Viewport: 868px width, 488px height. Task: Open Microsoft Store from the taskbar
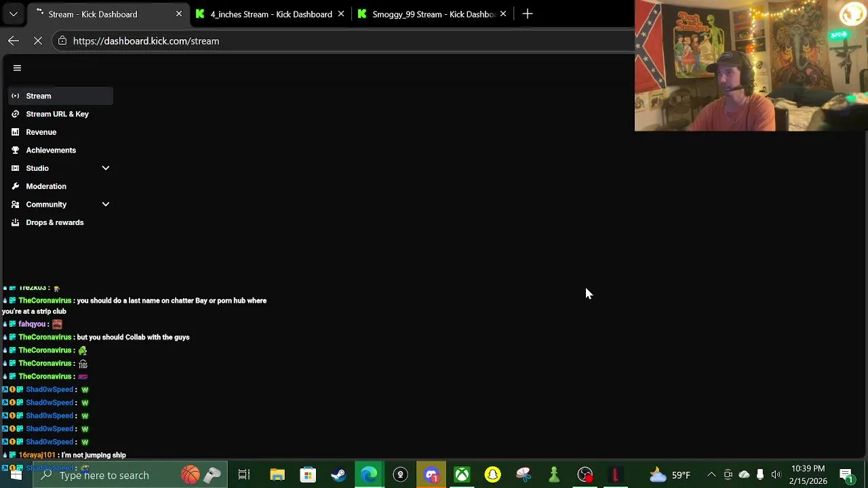[308, 475]
